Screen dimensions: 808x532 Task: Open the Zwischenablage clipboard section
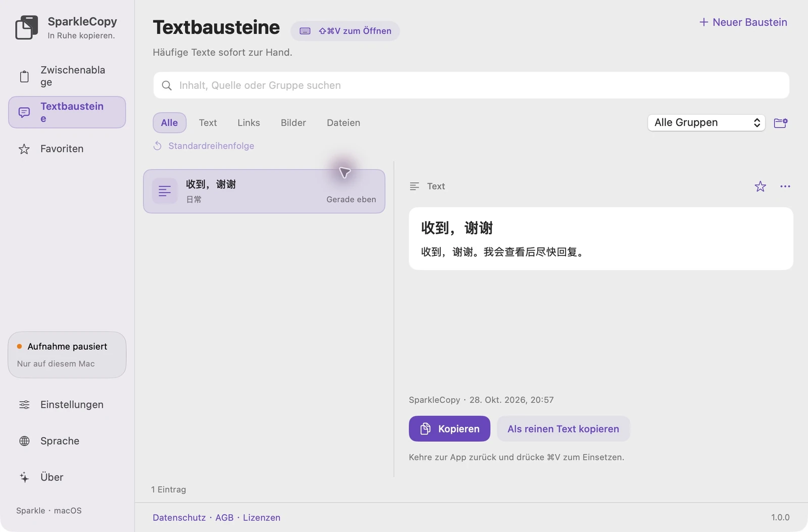point(67,76)
